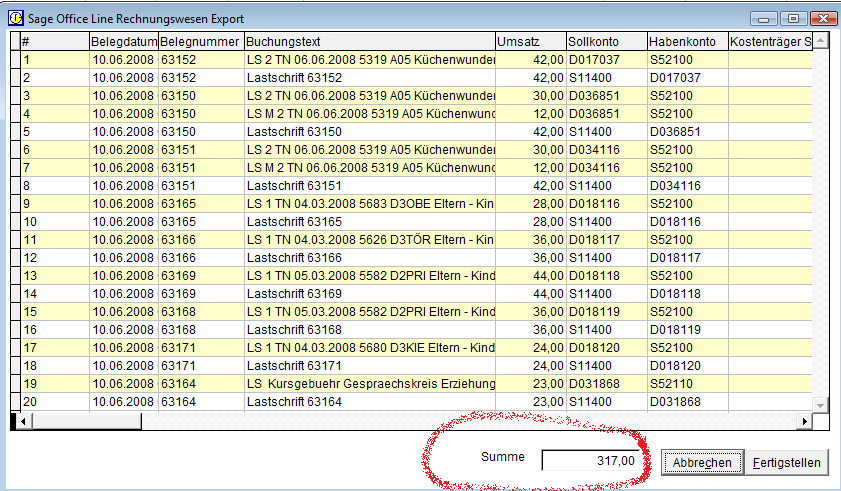Click the # column header
The height and width of the screenshot is (491, 841).
[55, 41]
